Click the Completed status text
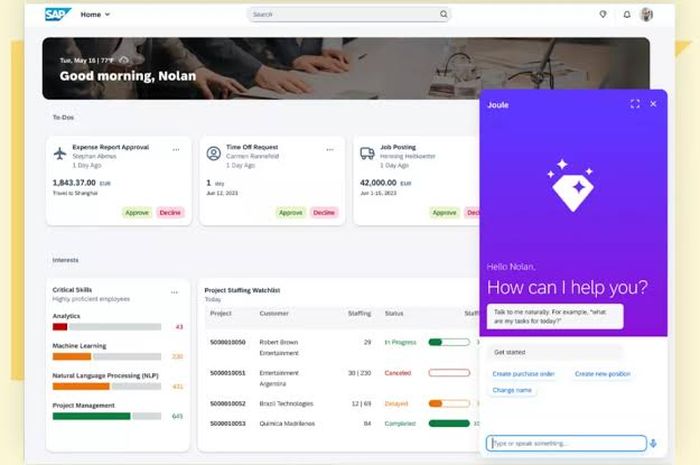 point(400,423)
